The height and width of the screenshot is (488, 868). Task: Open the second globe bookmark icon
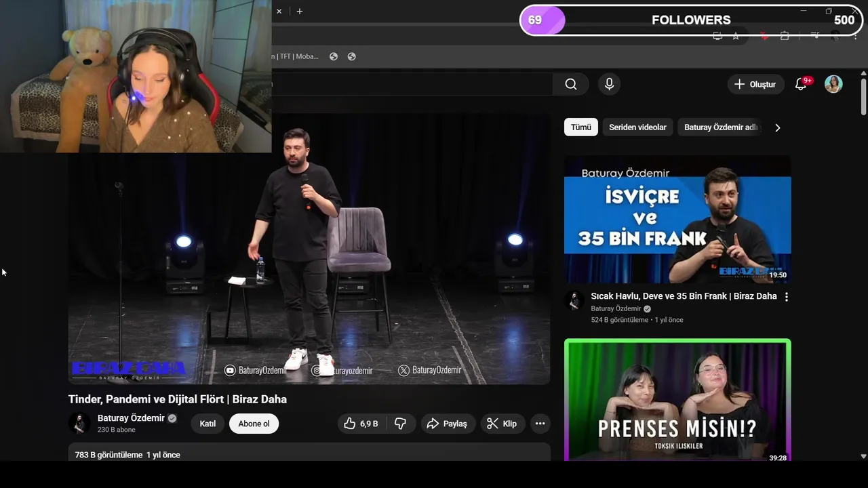pos(351,56)
